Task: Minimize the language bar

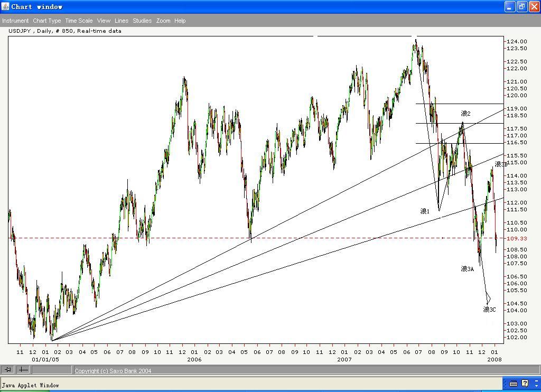Action: point(537,380)
